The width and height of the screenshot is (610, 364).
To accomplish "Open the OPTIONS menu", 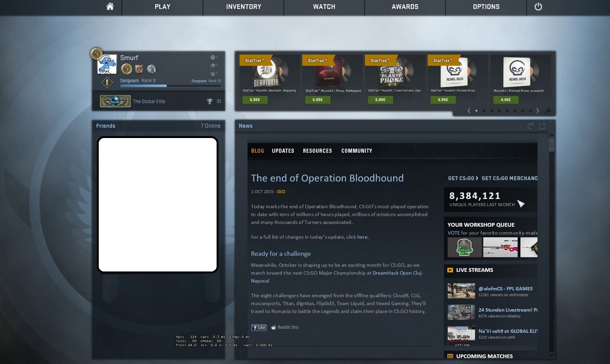I will pos(486,7).
